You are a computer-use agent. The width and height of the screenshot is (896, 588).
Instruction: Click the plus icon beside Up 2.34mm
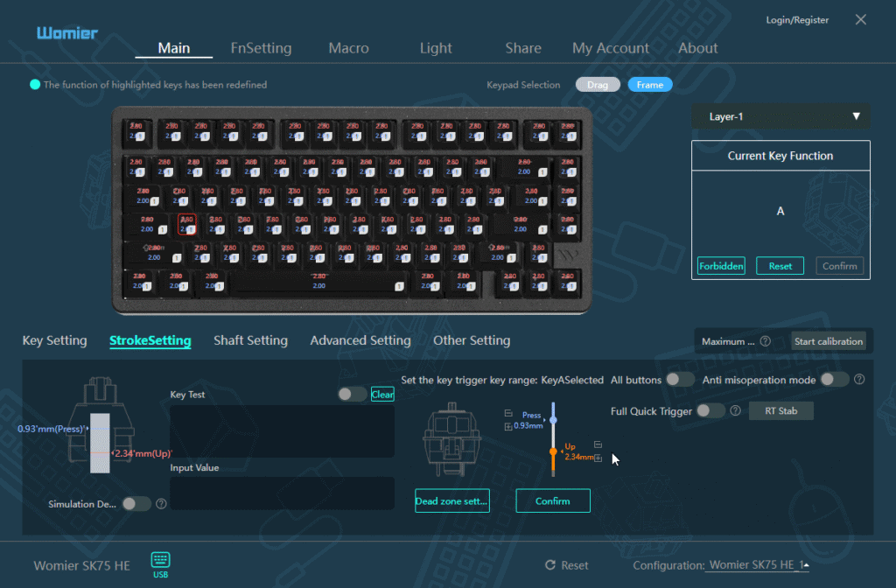[x=598, y=458]
